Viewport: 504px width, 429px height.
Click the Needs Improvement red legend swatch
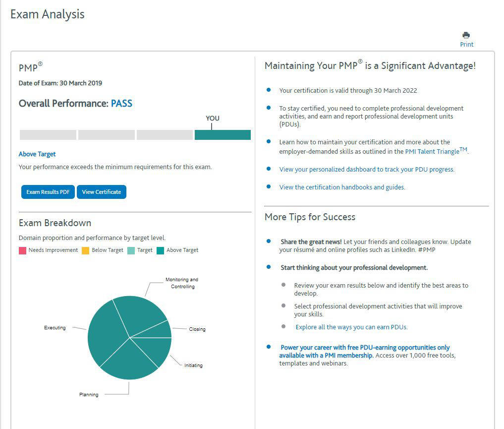point(22,250)
